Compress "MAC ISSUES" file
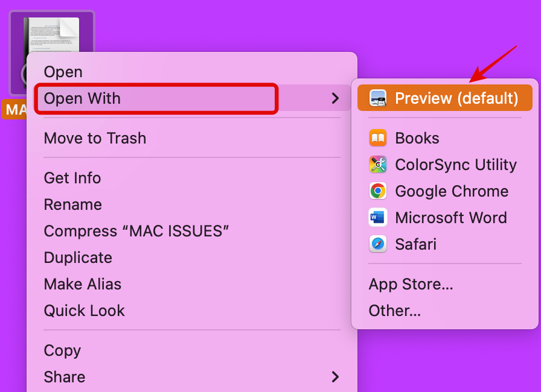541x392 pixels. click(x=136, y=231)
